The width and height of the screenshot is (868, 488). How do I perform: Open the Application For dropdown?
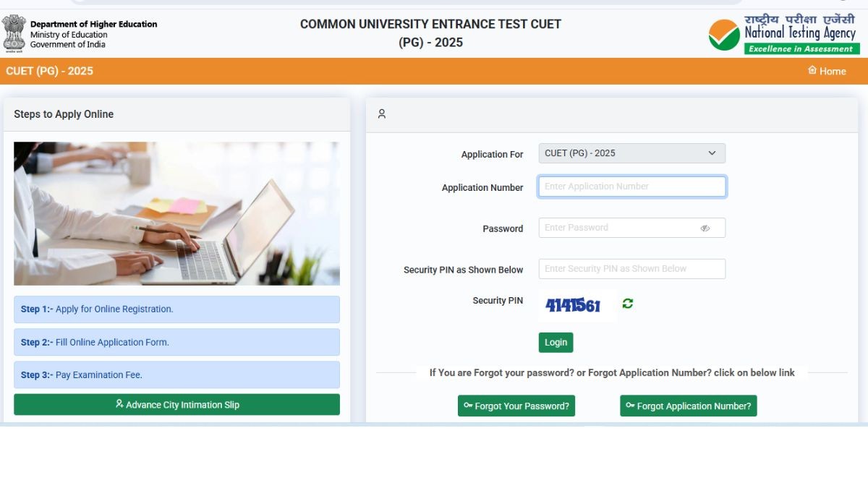[x=631, y=153]
